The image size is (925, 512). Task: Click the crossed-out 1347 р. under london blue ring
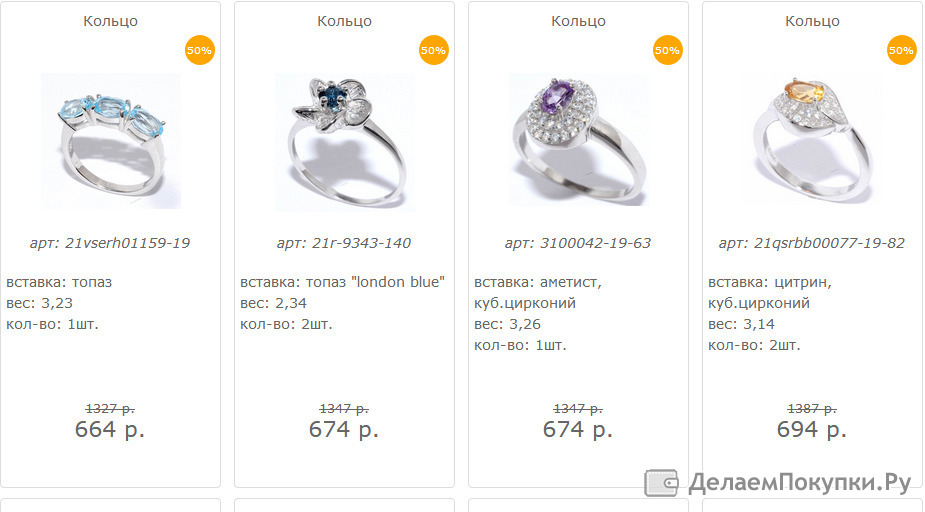(x=344, y=408)
